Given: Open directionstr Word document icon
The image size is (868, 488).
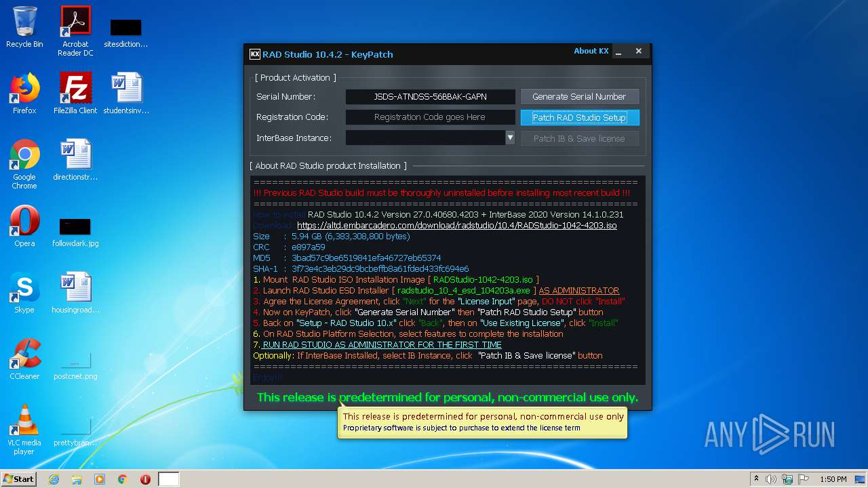Looking at the screenshot, I should (75, 160).
